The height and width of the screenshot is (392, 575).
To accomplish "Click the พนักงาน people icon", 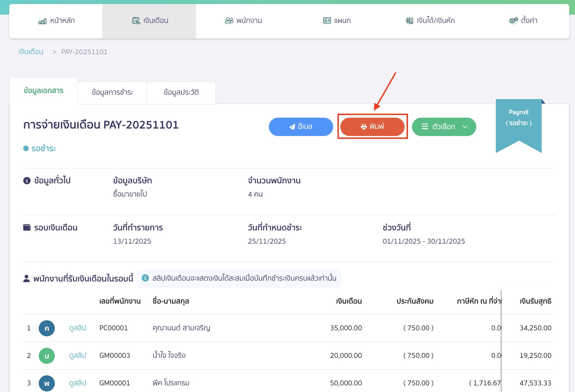I will pyautogui.click(x=229, y=21).
